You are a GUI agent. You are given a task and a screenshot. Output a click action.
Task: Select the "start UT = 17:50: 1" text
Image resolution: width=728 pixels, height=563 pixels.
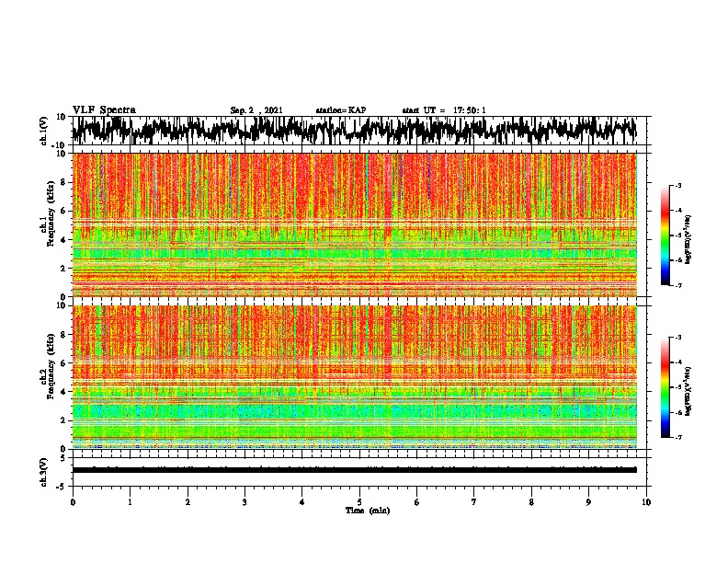[444, 110]
